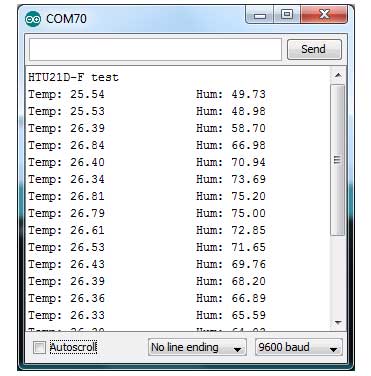Click the 'Temp: 25.53' reading
Screen dimensions: 371x376
66,111
